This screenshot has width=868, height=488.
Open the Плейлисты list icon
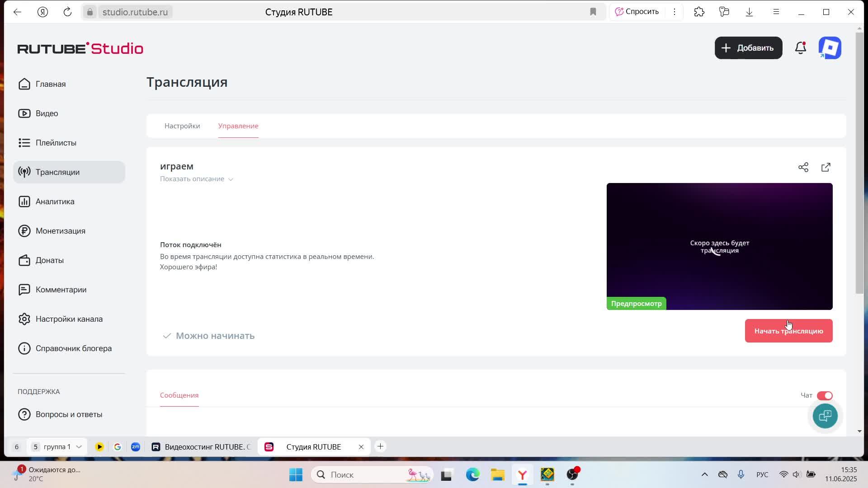point(24,143)
